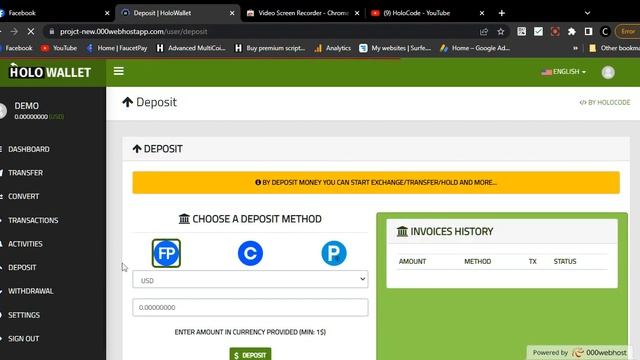Go to DASHBOARD in the sidebar
Image resolution: width=640 pixels, height=360 pixels.
tap(29, 149)
